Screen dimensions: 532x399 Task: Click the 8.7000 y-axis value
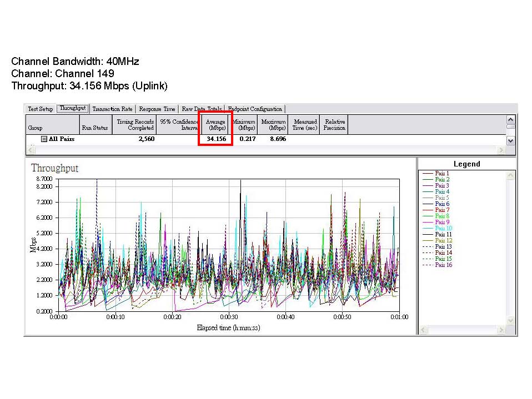44,179
